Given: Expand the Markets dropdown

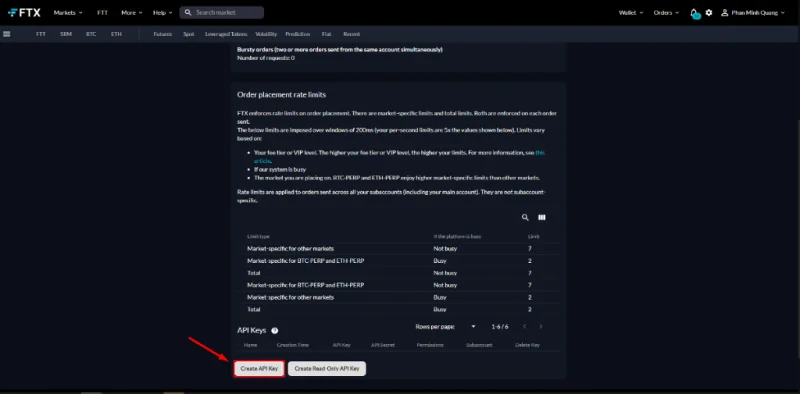Looking at the screenshot, I should tap(68, 13).
